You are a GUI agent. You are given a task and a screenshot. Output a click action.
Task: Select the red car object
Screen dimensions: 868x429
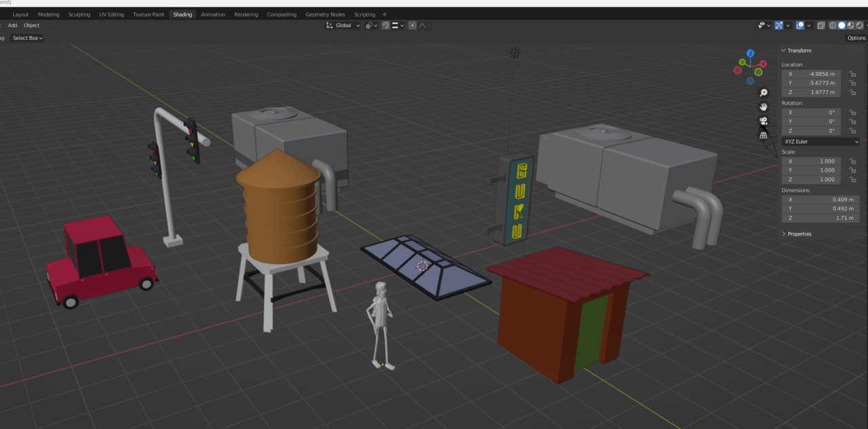coord(100,261)
